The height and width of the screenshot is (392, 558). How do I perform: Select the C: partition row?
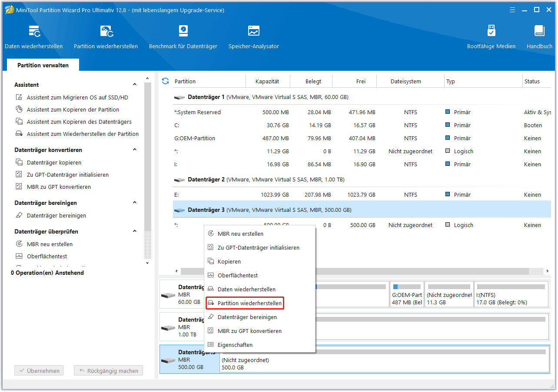(x=362, y=125)
